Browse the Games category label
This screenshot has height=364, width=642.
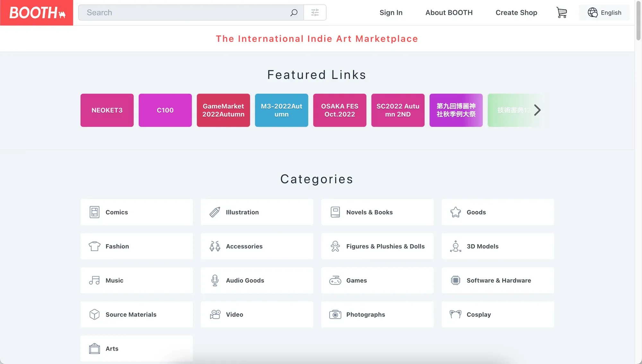click(x=356, y=280)
